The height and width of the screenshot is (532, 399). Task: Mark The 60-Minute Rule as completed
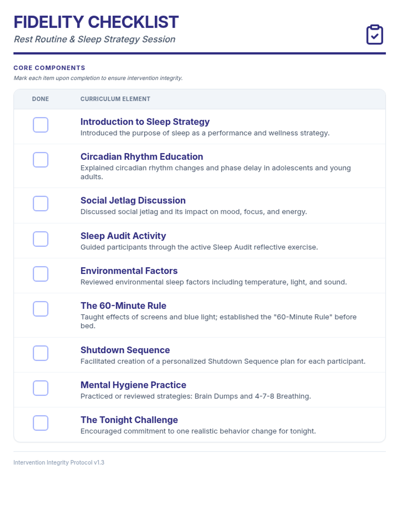coord(41,309)
